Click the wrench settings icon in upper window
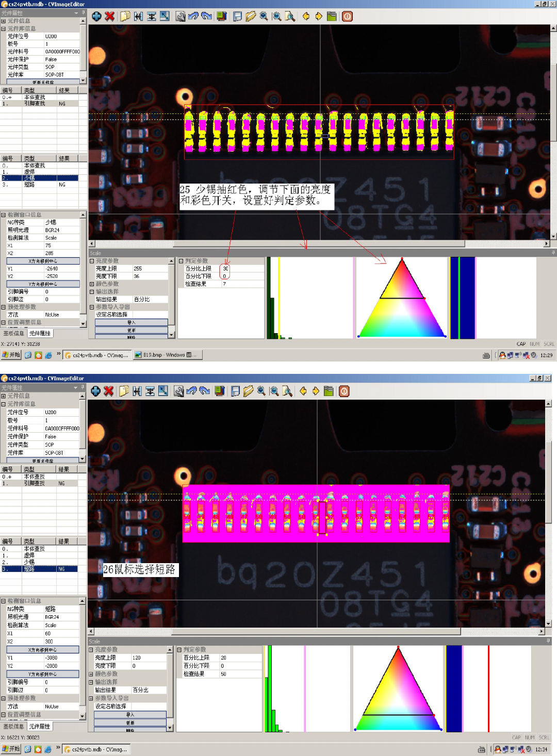Image resolution: width=557 pixels, height=756 pixels. pyautogui.click(x=181, y=17)
